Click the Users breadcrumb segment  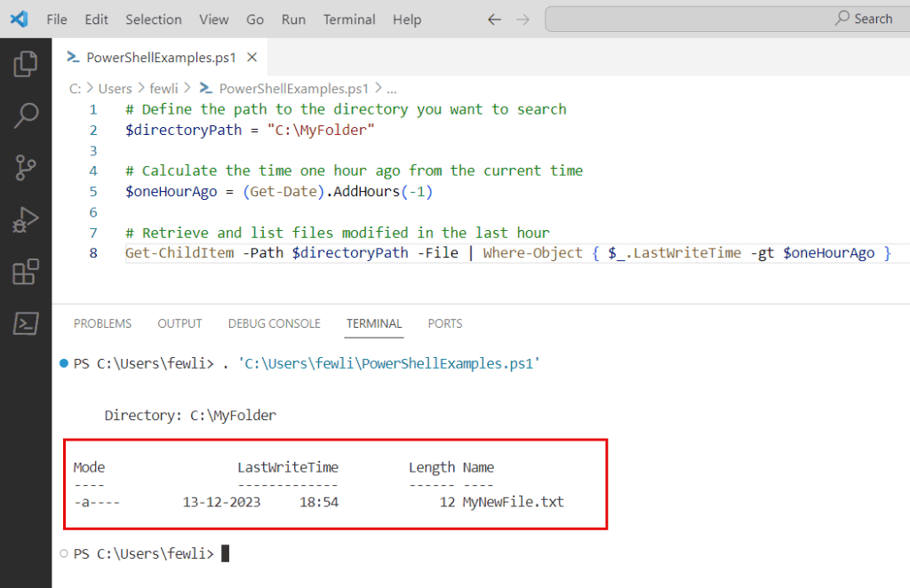click(x=115, y=89)
